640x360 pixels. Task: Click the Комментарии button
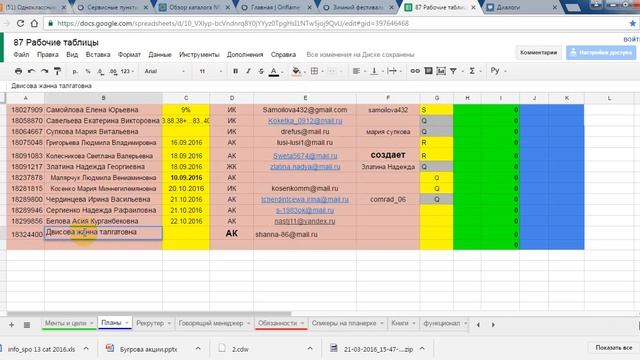pos(538,53)
